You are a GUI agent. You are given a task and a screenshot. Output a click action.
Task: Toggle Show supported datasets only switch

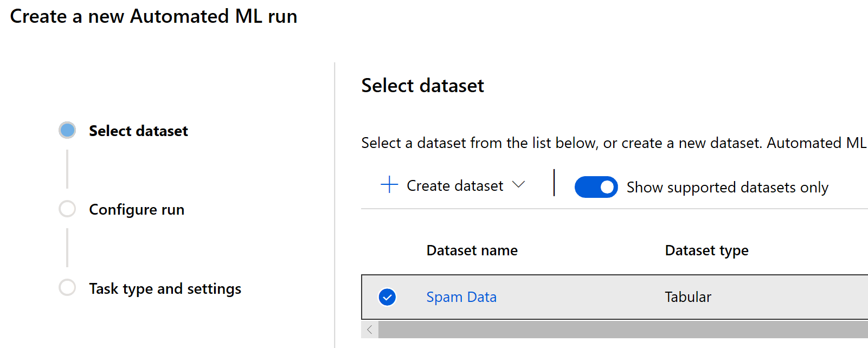coord(596,187)
